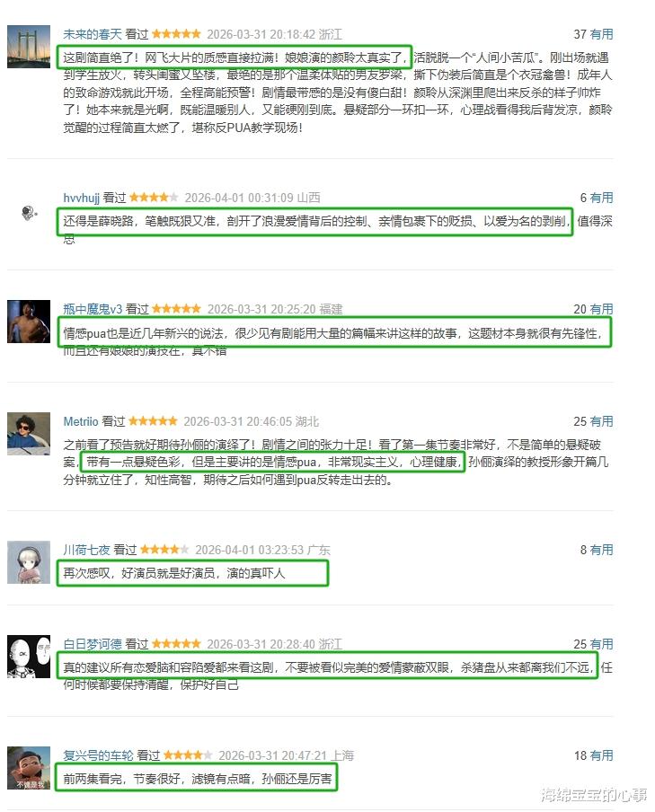Viewport: 655px width, 812px height.
Task: Vote 有用 on hvvhujj's review
Action: tap(602, 198)
